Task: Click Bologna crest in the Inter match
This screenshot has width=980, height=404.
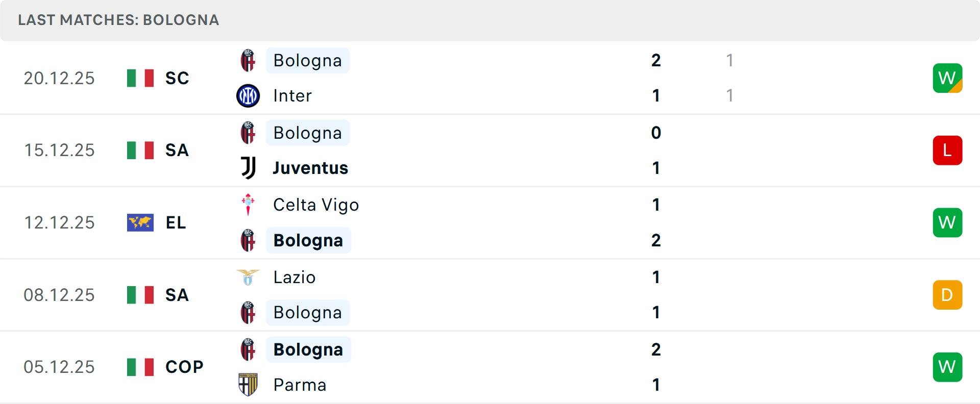Action: [248, 61]
